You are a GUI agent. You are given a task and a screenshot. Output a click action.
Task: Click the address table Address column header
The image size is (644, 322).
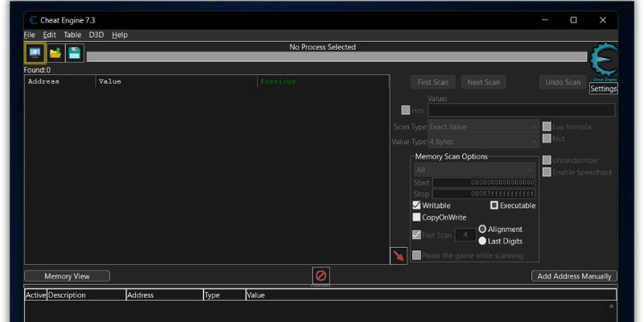click(x=164, y=295)
